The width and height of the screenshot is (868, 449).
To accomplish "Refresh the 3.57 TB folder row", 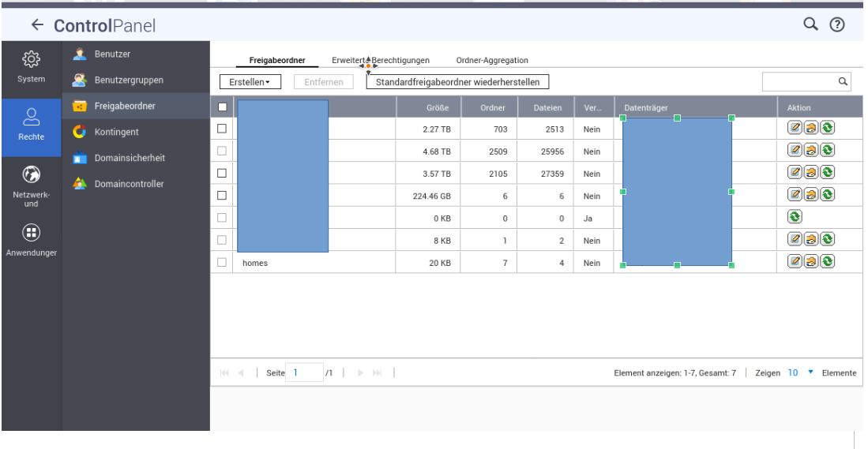I will pyautogui.click(x=827, y=172).
